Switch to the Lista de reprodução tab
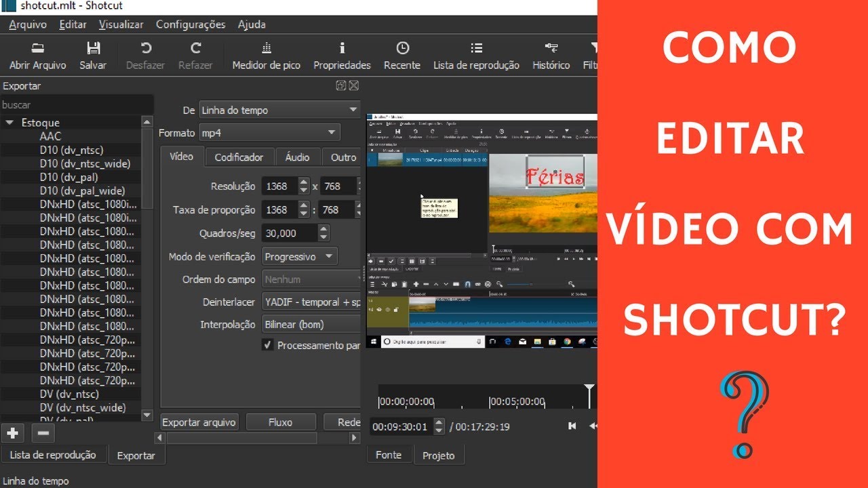The image size is (868, 488). tap(53, 455)
